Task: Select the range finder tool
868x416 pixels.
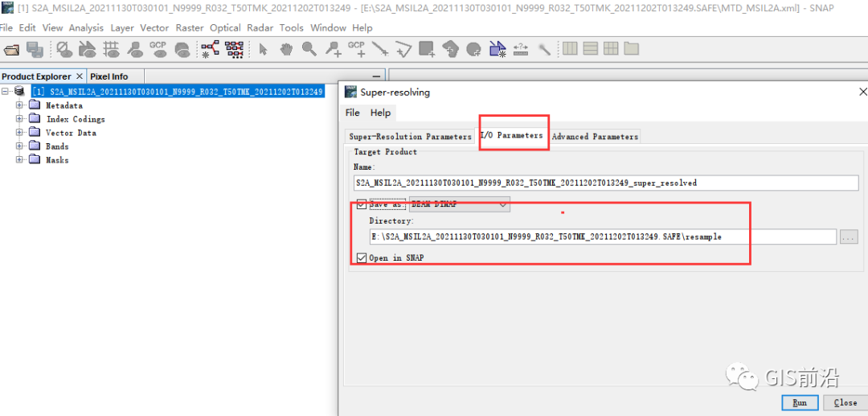Action: click(522, 49)
